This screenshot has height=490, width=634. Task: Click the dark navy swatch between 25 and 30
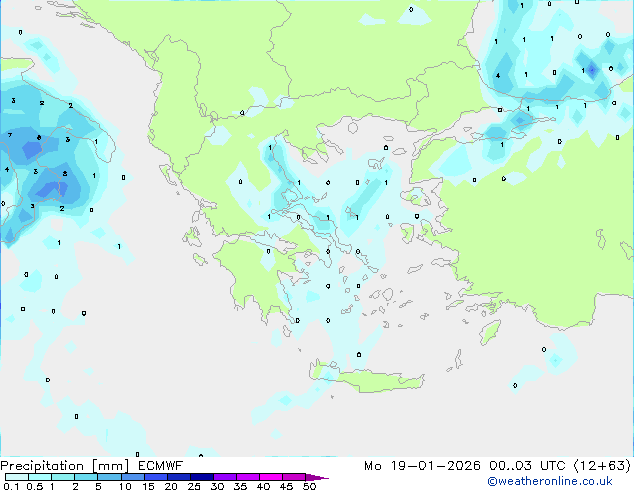coord(202,477)
